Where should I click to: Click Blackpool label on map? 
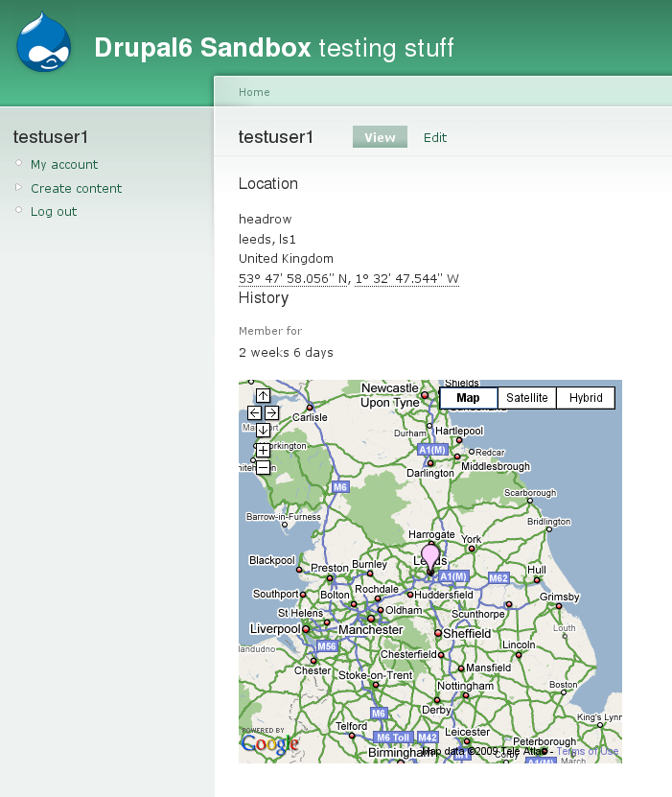point(271,560)
